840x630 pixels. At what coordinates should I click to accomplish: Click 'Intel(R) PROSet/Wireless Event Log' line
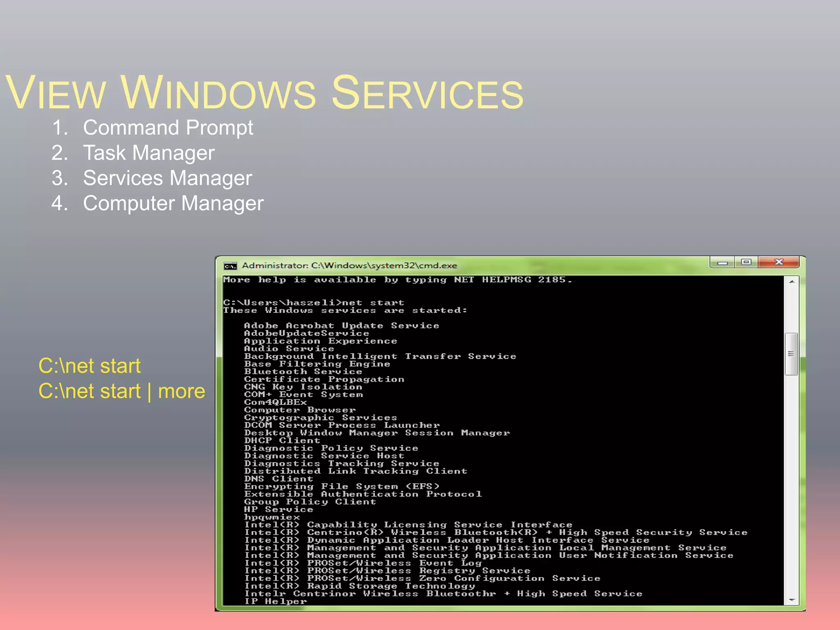[x=363, y=563]
